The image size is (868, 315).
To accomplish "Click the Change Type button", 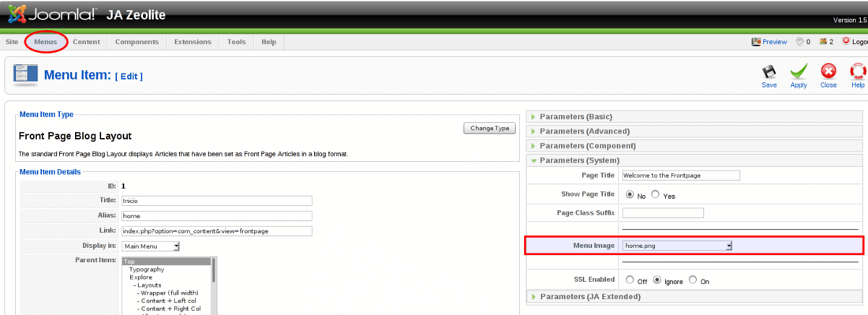I will (489, 129).
